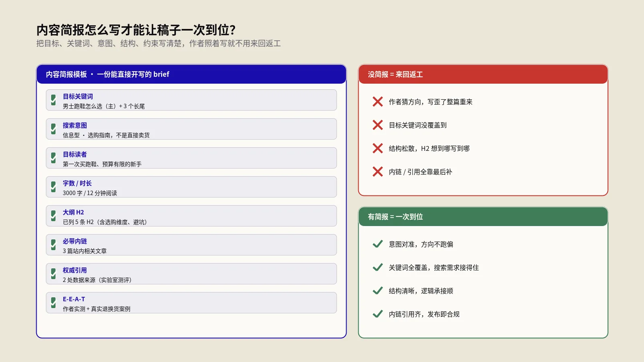Select the red header 没简报 = 来回返工
This screenshot has height=362, width=644.
(x=483, y=74)
